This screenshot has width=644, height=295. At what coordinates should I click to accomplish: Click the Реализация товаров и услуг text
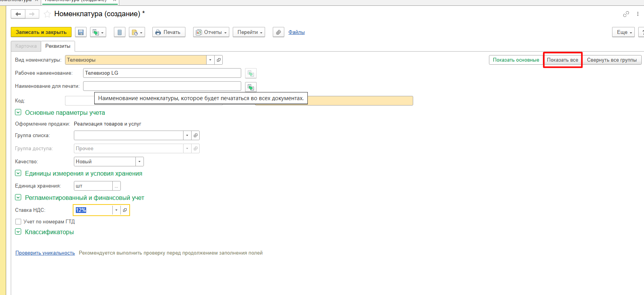[107, 124]
